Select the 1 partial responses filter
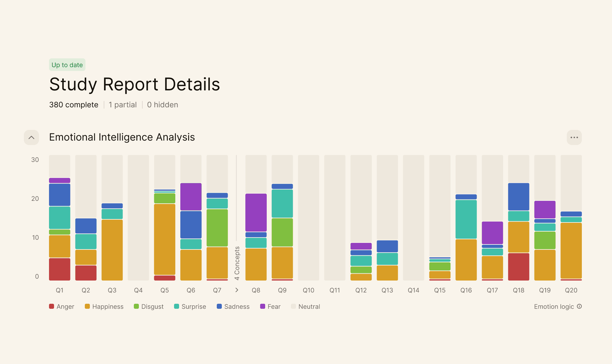The image size is (612, 364). [x=123, y=105]
